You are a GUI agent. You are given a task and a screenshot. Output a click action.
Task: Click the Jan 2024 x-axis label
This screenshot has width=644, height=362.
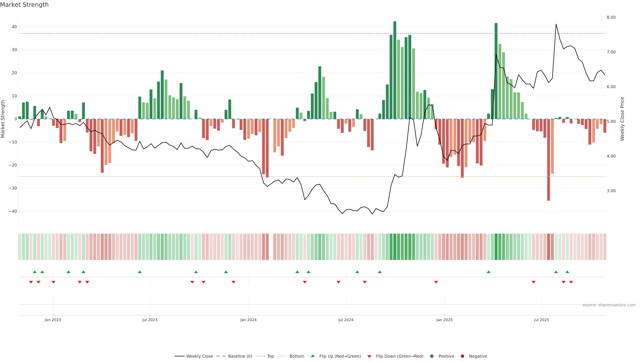[248, 320]
